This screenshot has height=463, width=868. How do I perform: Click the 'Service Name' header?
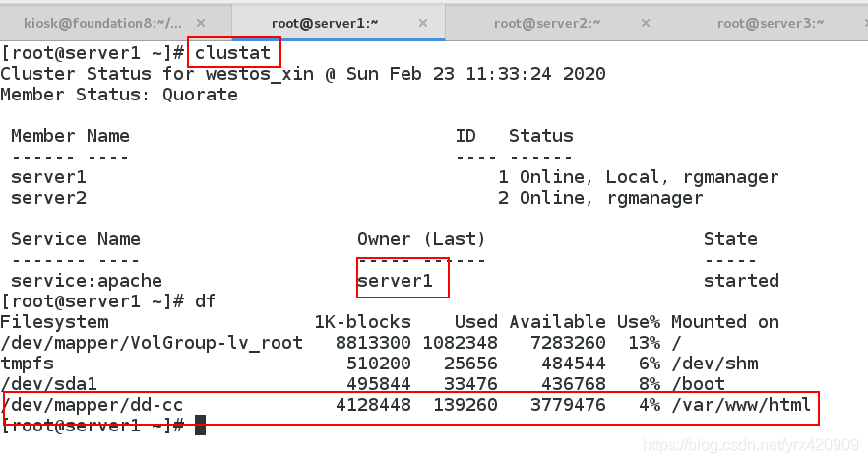[x=76, y=239]
